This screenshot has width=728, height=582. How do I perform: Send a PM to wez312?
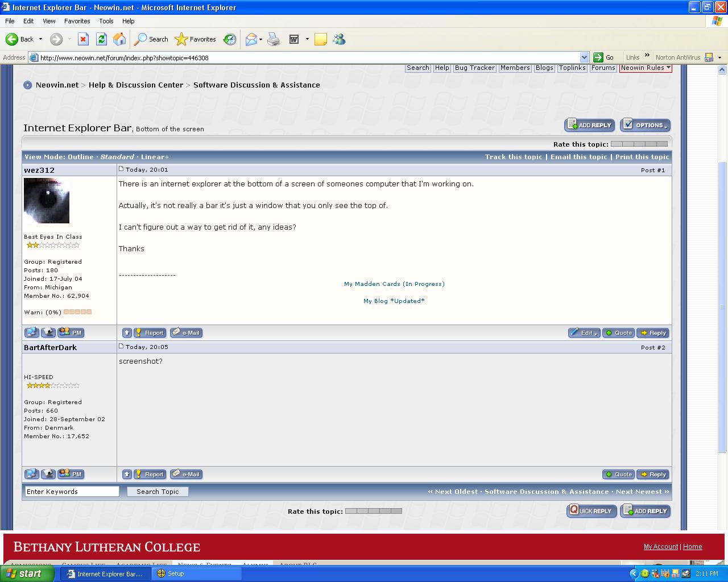[x=71, y=332]
